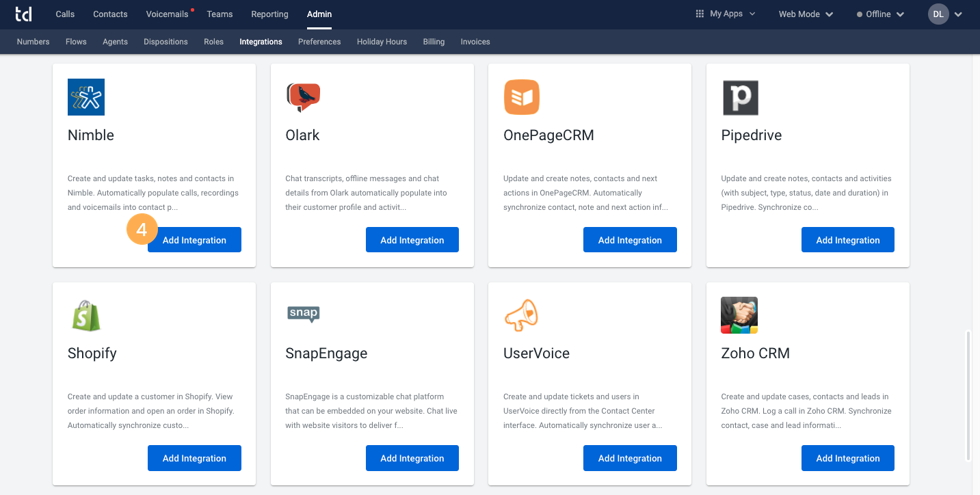Expand the user account chevron
This screenshot has height=495, width=980.
tap(958, 14)
